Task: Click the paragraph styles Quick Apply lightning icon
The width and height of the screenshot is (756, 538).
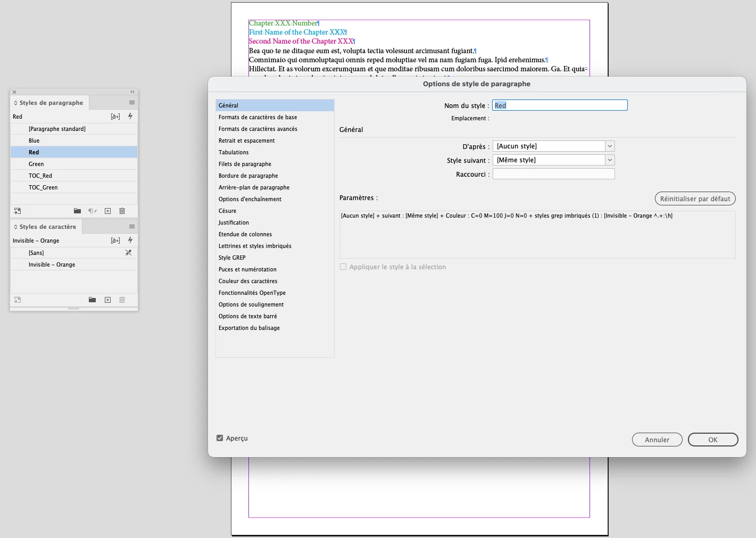Action: [130, 116]
